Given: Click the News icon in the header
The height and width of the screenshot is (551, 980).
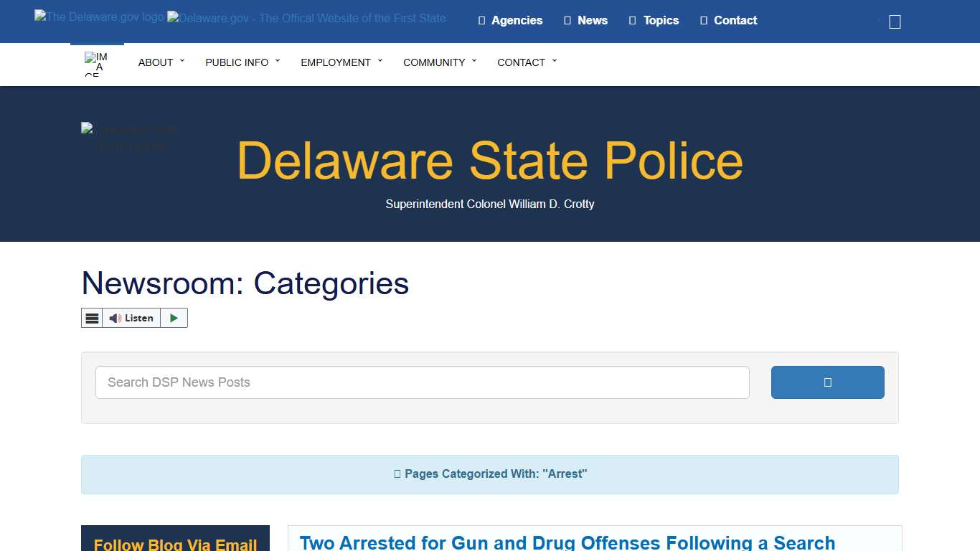Looking at the screenshot, I should tap(566, 20).
